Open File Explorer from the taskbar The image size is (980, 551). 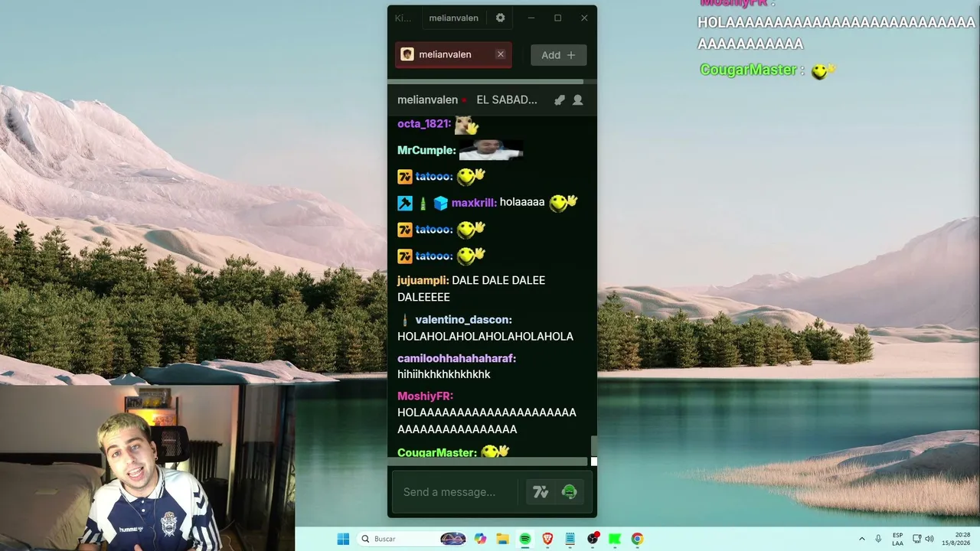pos(502,539)
